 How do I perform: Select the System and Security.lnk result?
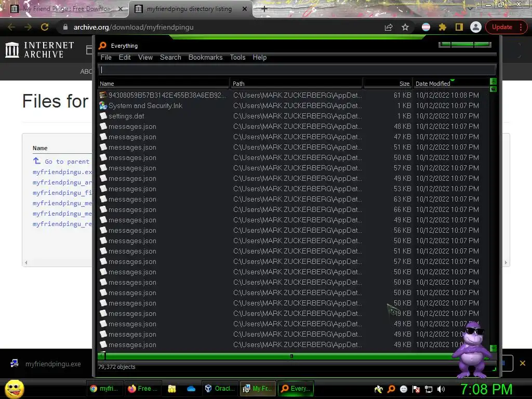[x=294, y=106]
